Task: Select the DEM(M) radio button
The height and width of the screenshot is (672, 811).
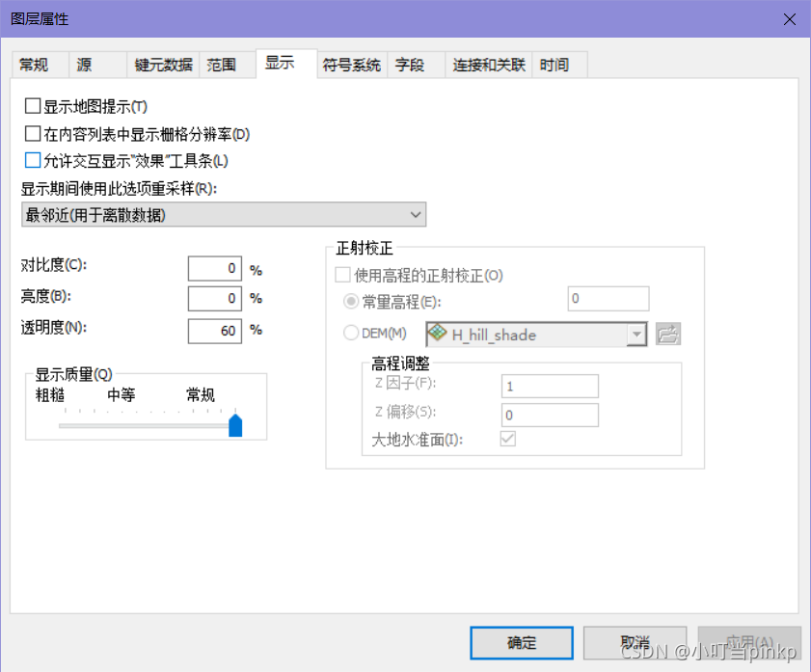Action: [351, 333]
